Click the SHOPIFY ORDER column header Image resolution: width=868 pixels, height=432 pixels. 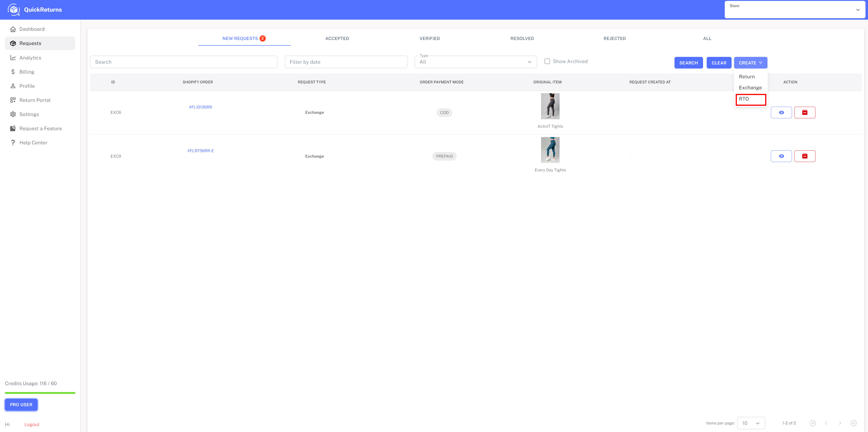pos(197,82)
